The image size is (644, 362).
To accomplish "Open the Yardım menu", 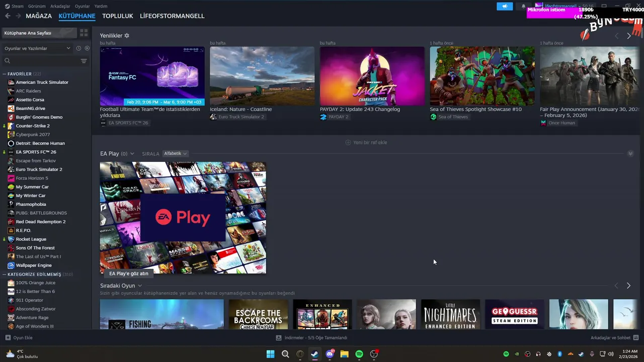I will (x=101, y=6).
